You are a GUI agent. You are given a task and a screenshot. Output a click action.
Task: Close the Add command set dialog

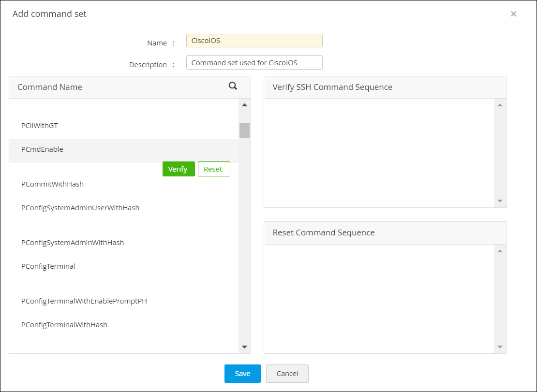513,14
